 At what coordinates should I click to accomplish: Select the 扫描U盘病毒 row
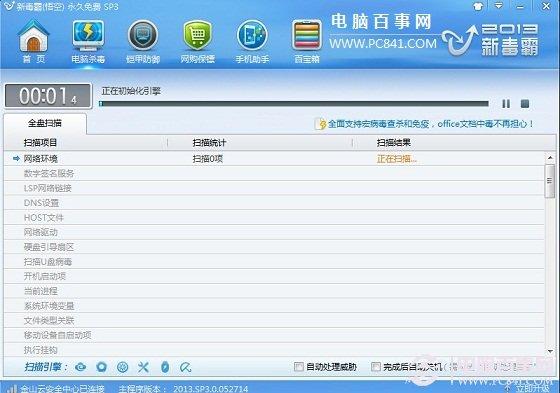(x=274, y=262)
